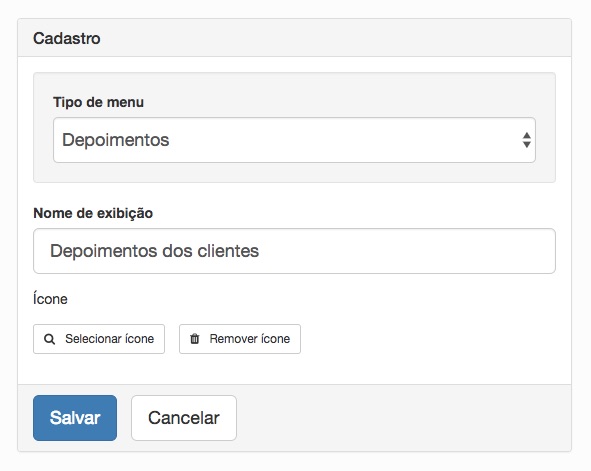Click the Nome de exibição label
The height and width of the screenshot is (471, 591).
pyautogui.click(x=93, y=213)
